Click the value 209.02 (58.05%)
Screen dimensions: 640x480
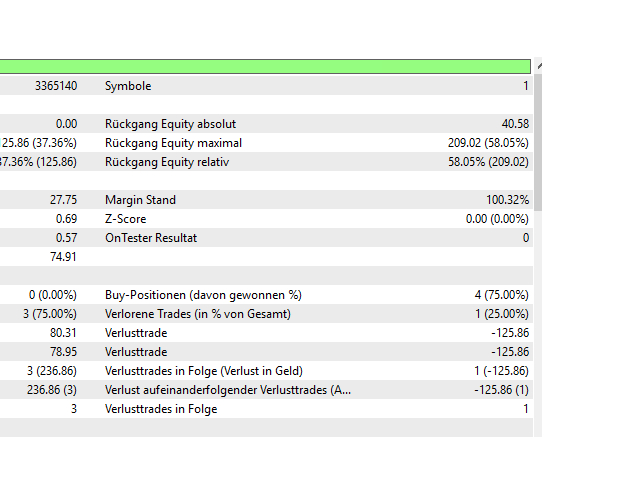[x=488, y=143]
